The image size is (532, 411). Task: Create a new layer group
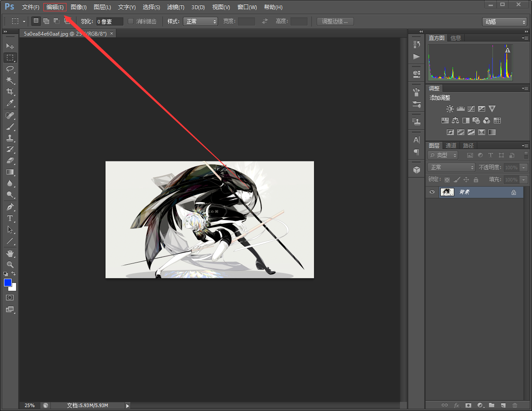492,405
